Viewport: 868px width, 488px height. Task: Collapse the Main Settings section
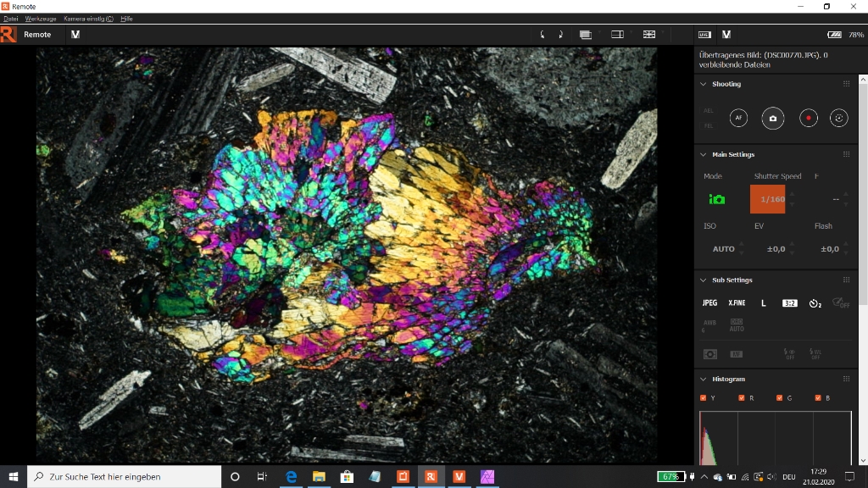coord(703,154)
